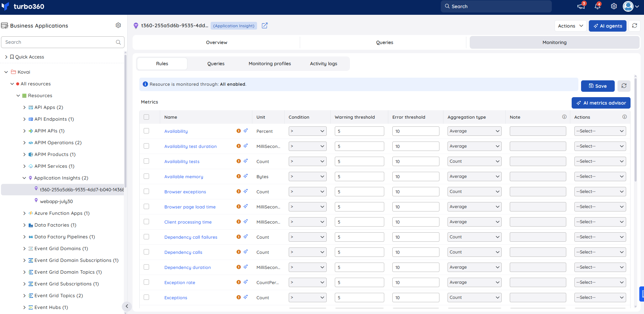
Task: Click the refresh icon beside AI agents
Action: (635, 26)
